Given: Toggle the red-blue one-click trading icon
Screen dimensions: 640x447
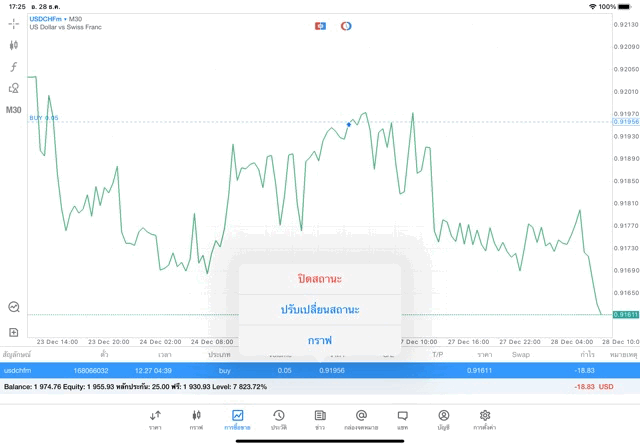Looking at the screenshot, I should point(320,25).
